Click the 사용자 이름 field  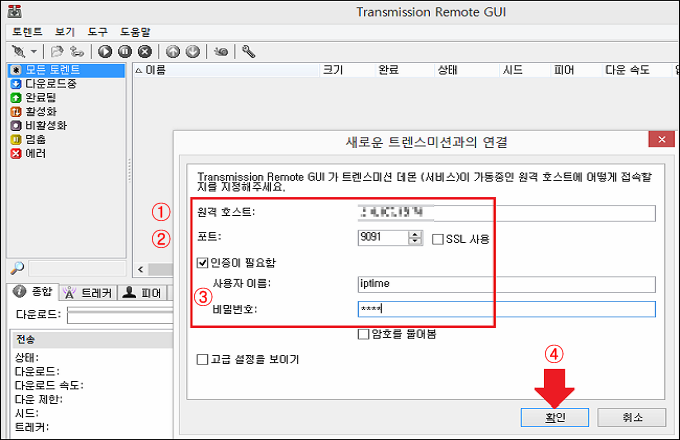coord(507,284)
